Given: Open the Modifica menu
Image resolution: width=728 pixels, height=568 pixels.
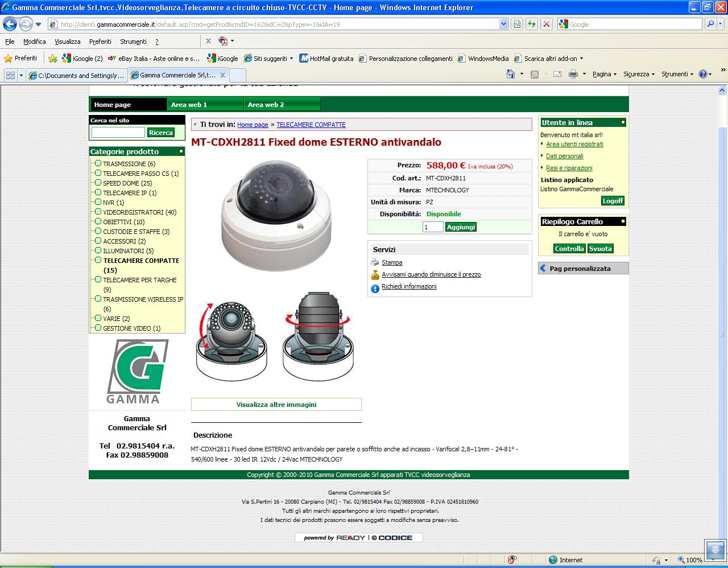Looking at the screenshot, I should click(x=34, y=42).
